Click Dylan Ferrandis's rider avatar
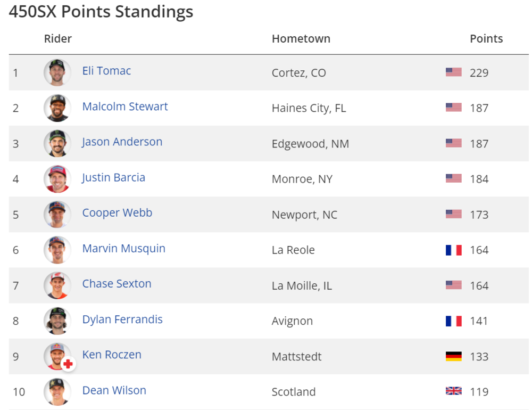This screenshot has height=410, width=532. tap(57, 321)
